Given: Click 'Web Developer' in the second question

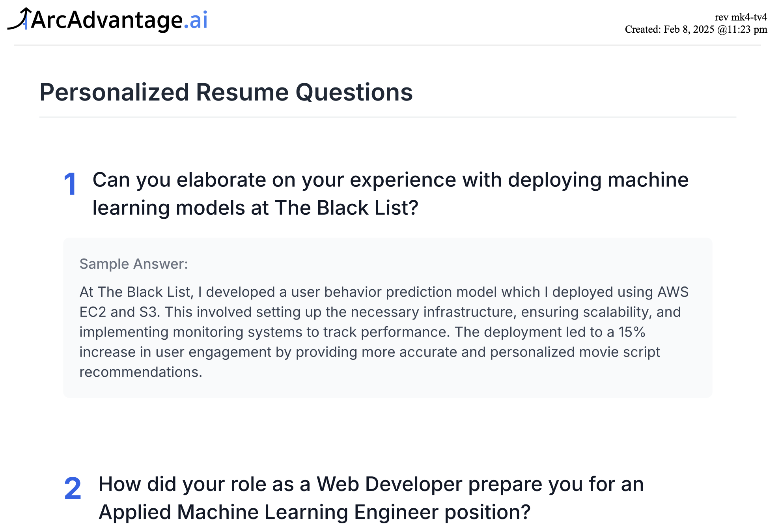Looking at the screenshot, I should [x=389, y=484].
